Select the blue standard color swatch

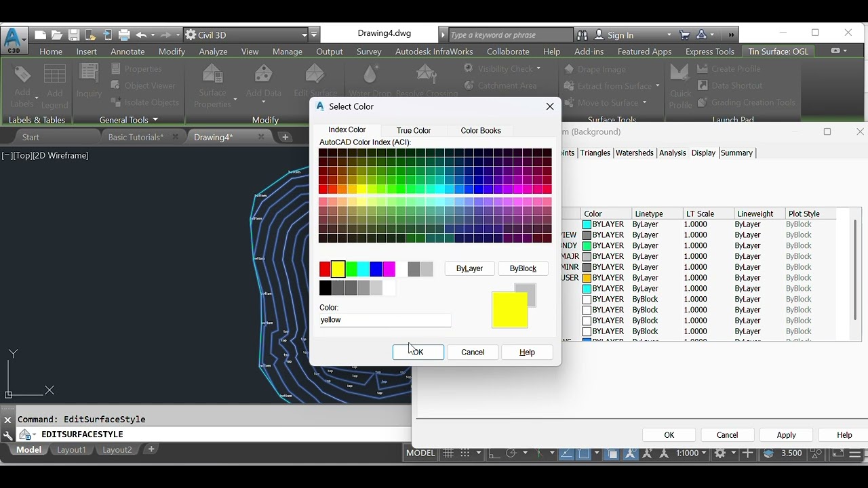[x=376, y=269]
